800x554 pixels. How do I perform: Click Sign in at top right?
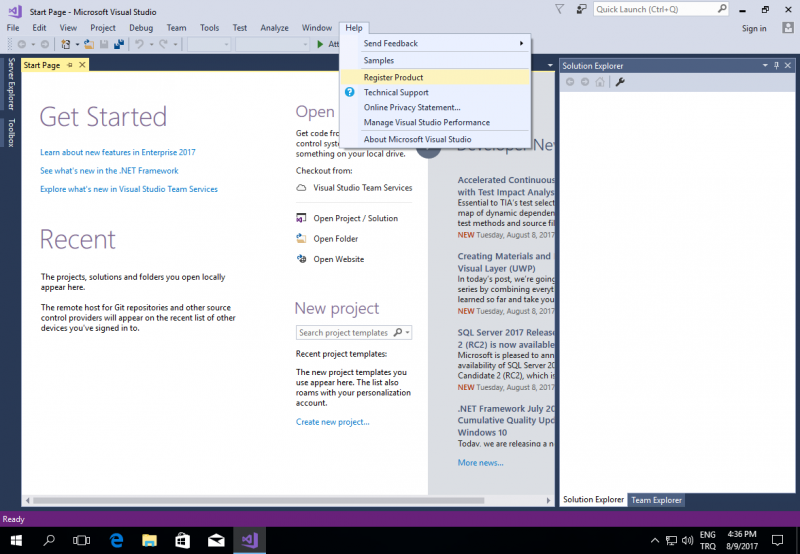coord(754,28)
